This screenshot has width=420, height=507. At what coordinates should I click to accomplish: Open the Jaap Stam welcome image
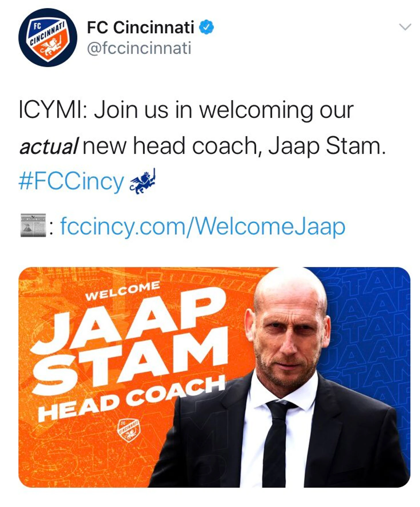tap(214, 377)
